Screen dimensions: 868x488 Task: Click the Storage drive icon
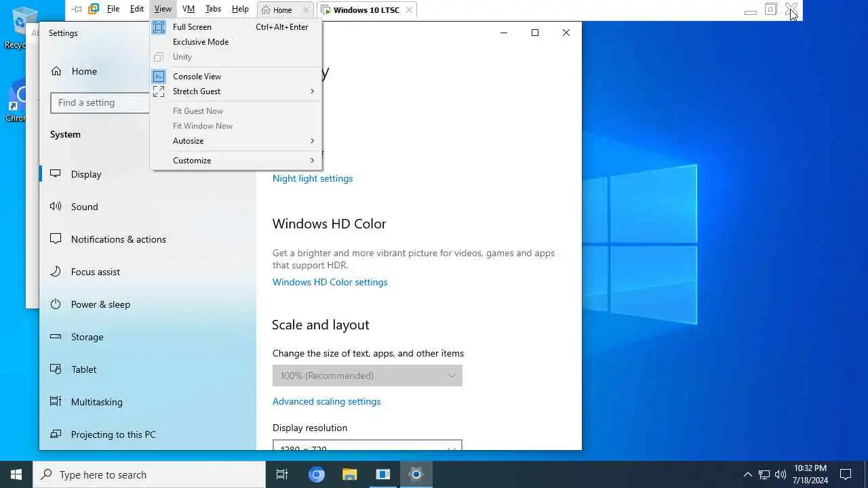pyautogui.click(x=56, y=337)
